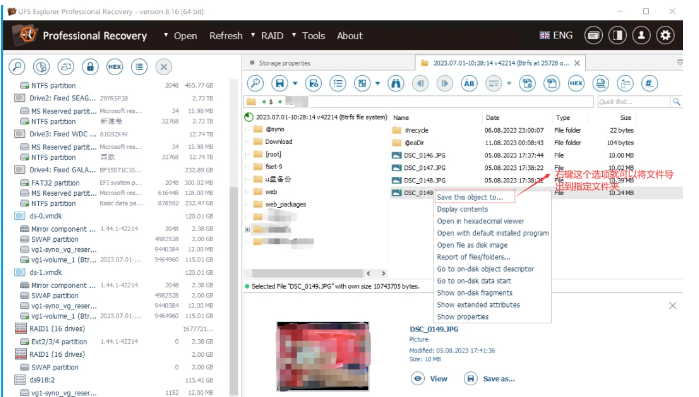Image resolution: width=699 pixels, height=397 pixels.
Task: Select 'Show on-disk fragments'
Action: pos(474,293)
